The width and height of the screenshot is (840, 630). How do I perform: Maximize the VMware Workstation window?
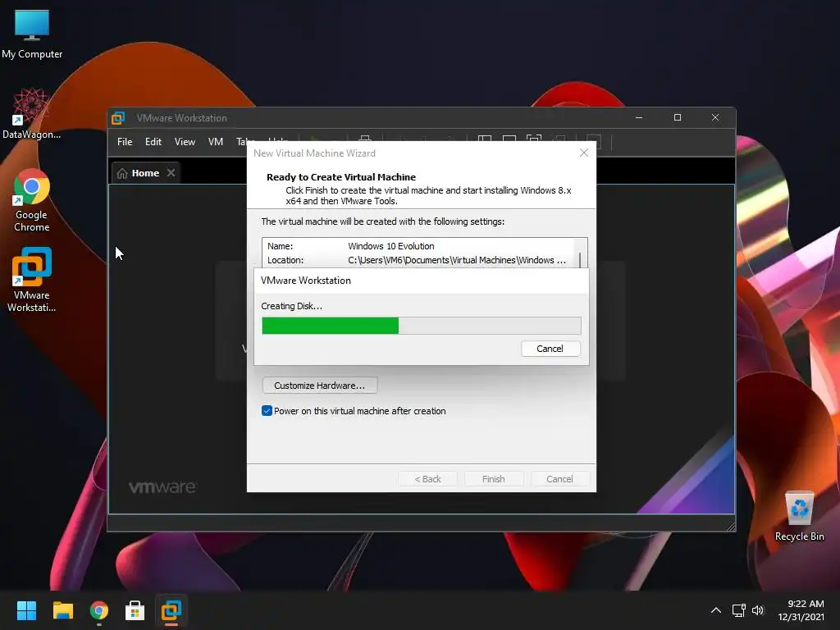click(678, 117)
